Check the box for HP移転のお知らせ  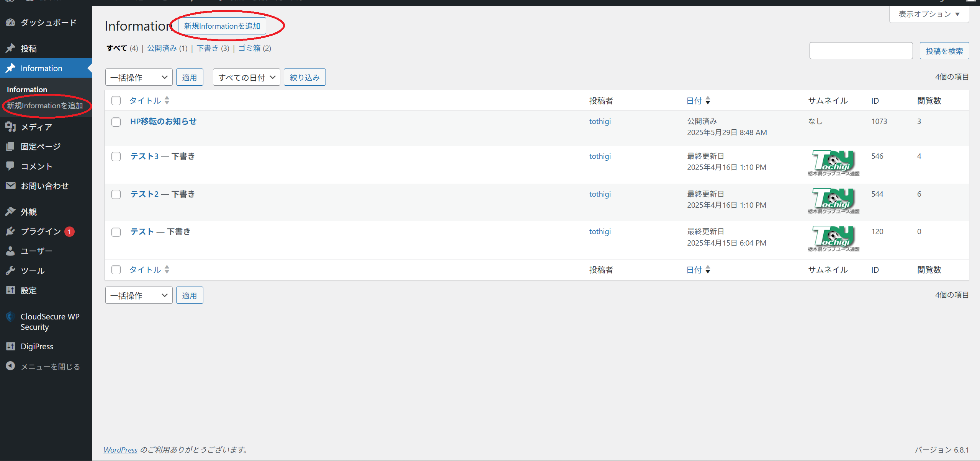click(116, 122)
